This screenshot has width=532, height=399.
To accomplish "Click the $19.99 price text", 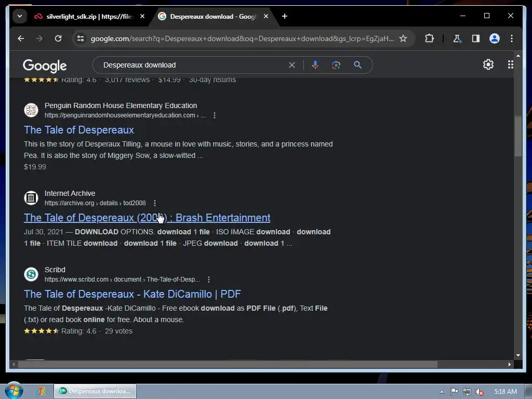I will [x=35, y=167].
